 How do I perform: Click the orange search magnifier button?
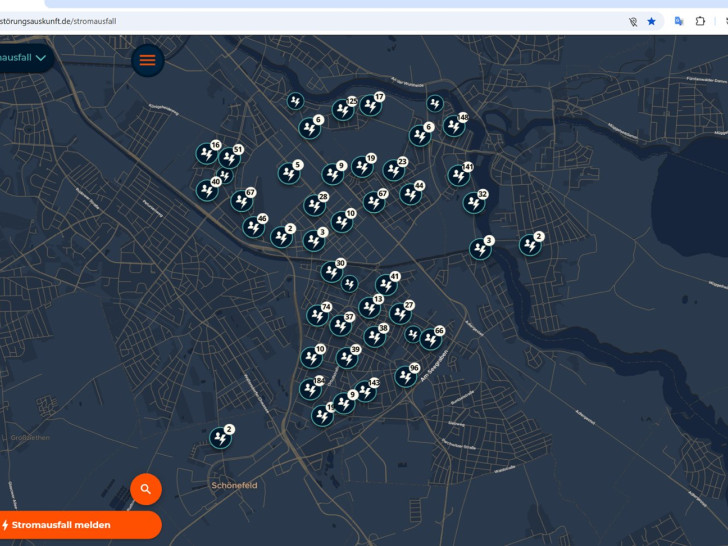146,489
